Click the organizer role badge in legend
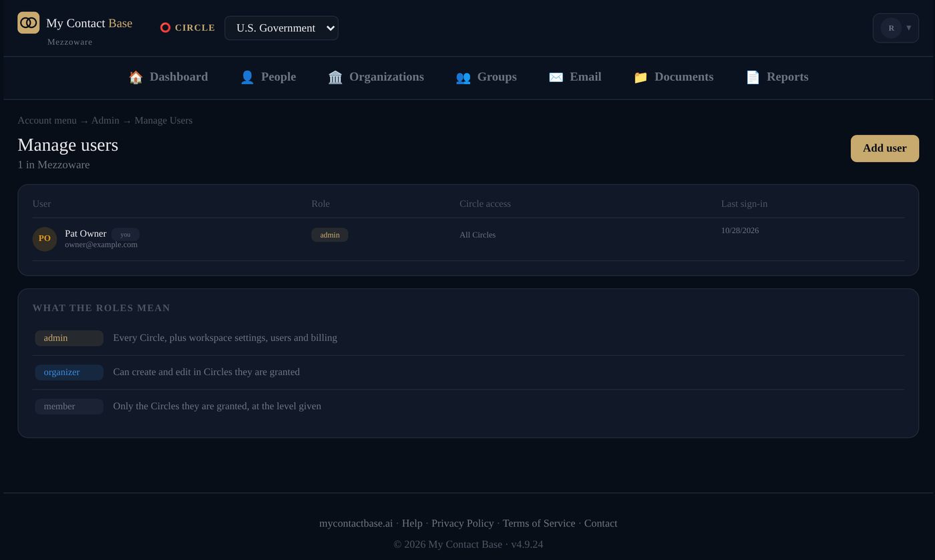 coord(69,372)
